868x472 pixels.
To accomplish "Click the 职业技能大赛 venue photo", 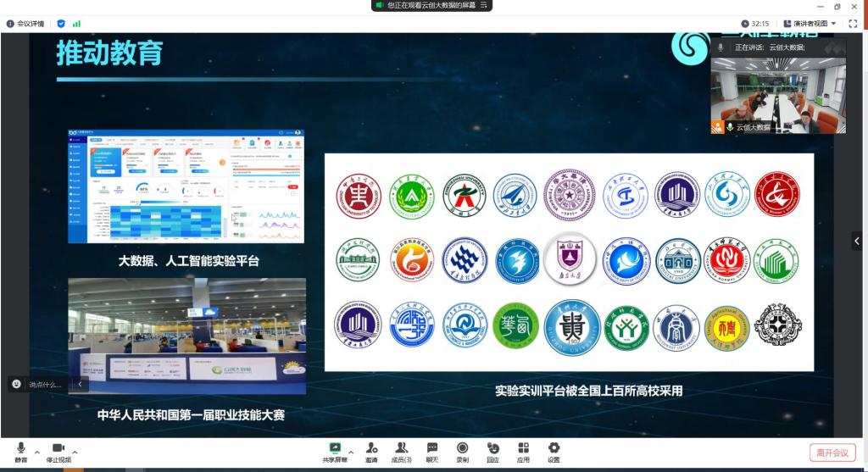I will (x=187, y=336).
